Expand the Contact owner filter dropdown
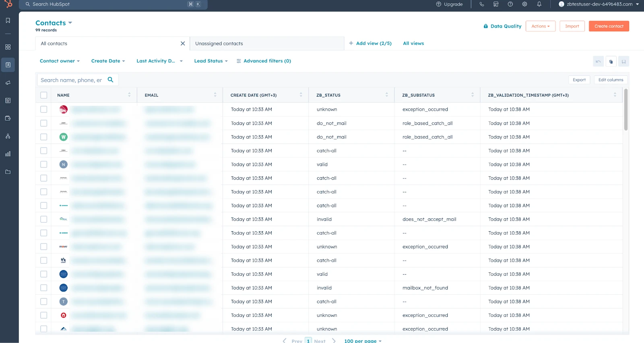The height and width of the screenshot is (343, 644). click(x=60, y=61)
